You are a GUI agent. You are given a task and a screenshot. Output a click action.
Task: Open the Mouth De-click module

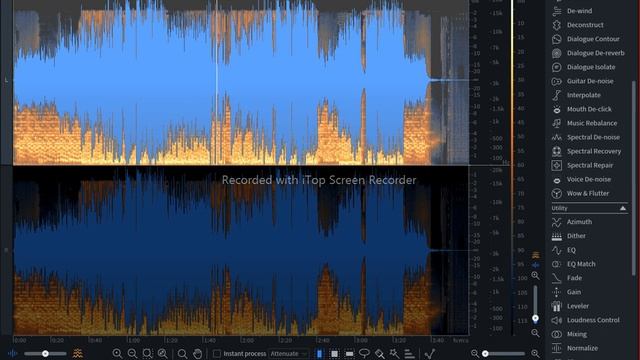pos(589,109)
